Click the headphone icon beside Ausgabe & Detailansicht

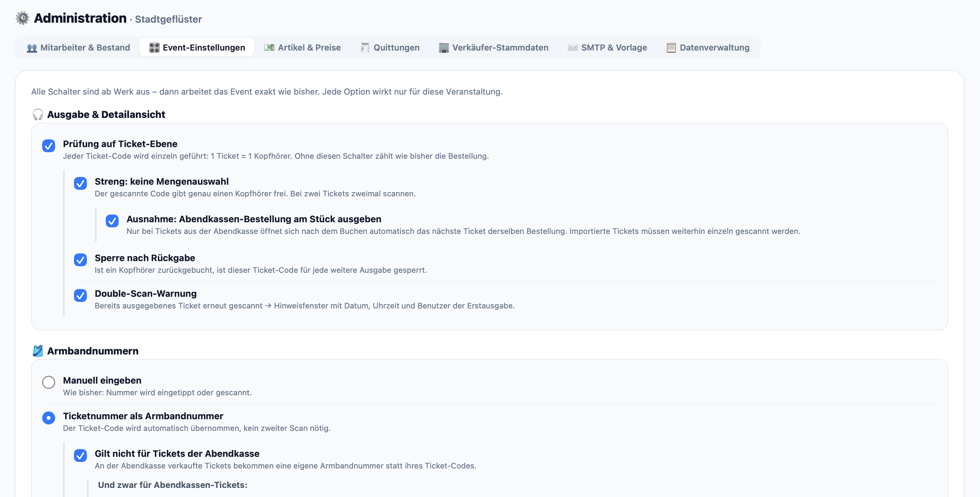click(x=38, y=114)
